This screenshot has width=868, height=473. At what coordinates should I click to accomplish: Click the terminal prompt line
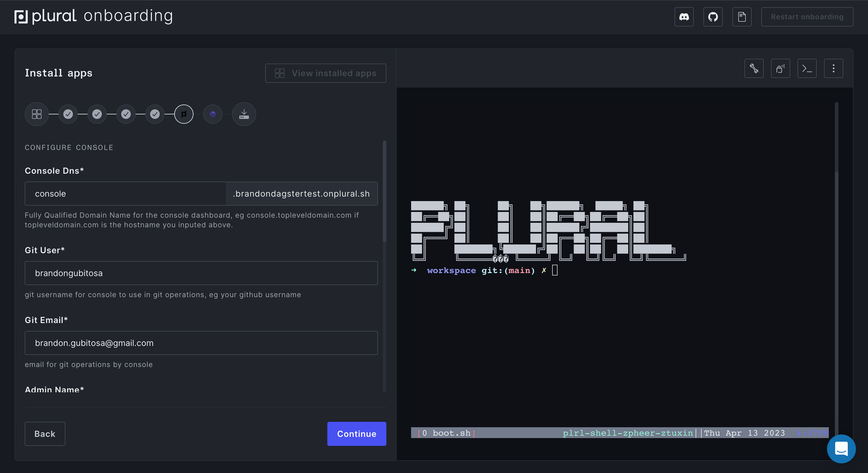click(x=484, y=271)
